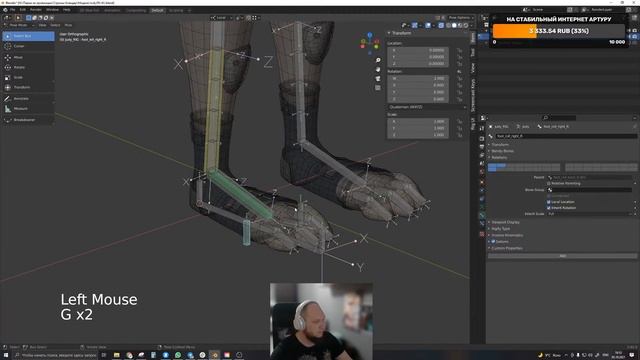Open the Quaternion rotation mode dropdown

tap(427, 107)
